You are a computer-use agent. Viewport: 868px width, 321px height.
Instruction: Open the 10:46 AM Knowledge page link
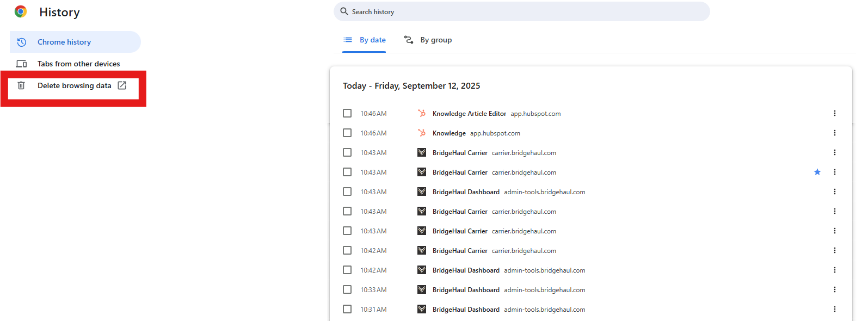(x=449, y=133)
